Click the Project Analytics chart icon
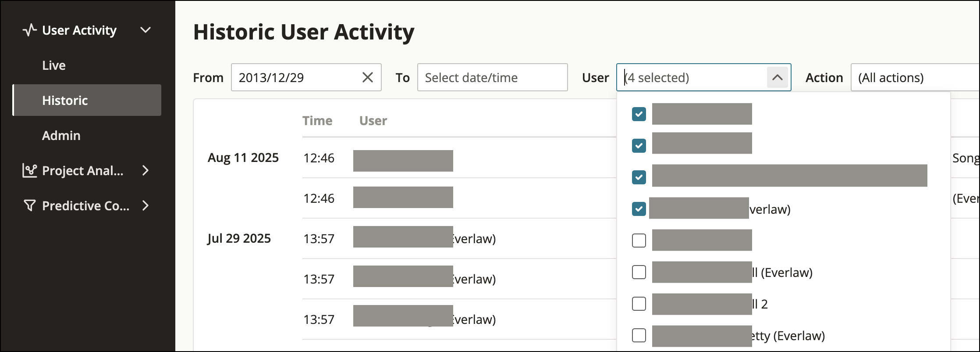This screenshot has height=352, width=980. [29, 170]
